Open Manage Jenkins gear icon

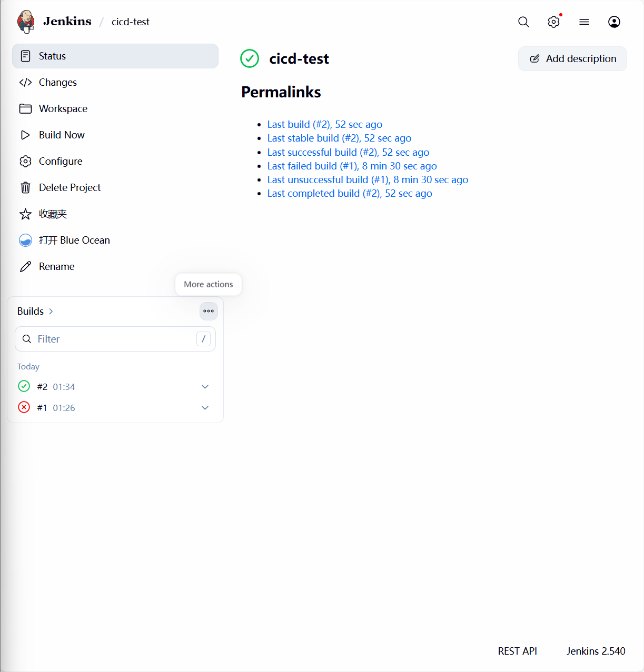[x=553, y=22]
